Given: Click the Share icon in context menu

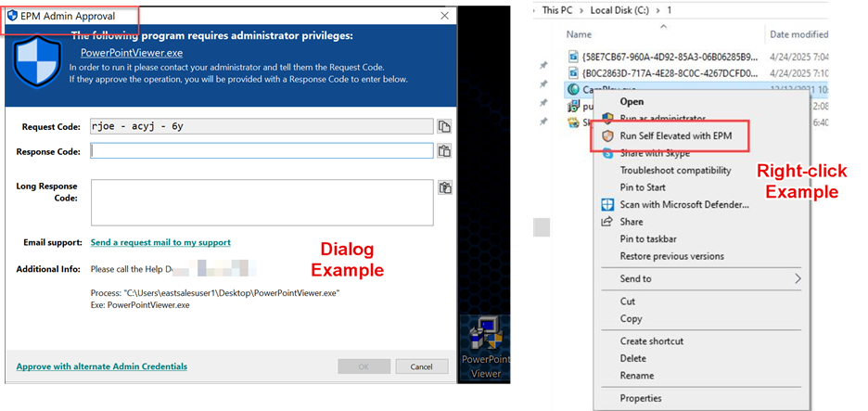Looking at the screenshot, I should (608, 222).
